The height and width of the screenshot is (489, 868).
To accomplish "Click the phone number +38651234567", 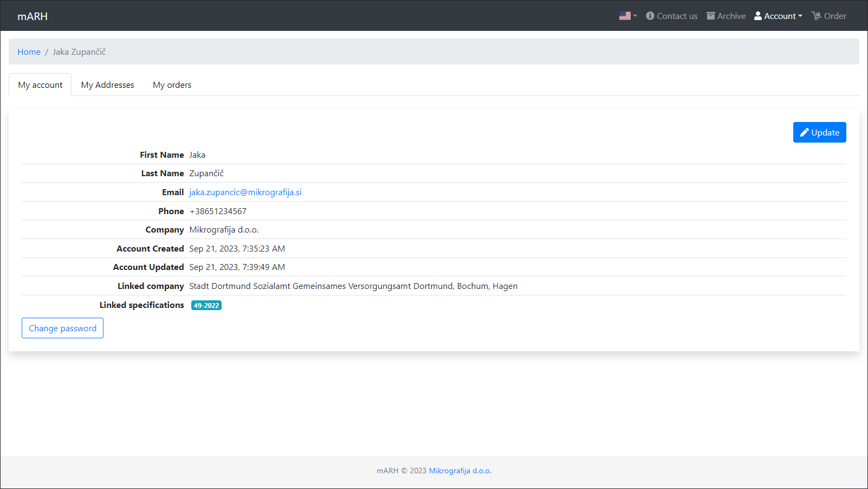I will pos(218,211).
